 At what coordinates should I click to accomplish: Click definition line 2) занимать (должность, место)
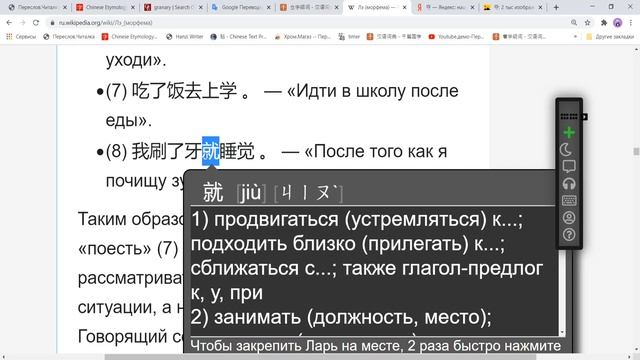(341, 317)
